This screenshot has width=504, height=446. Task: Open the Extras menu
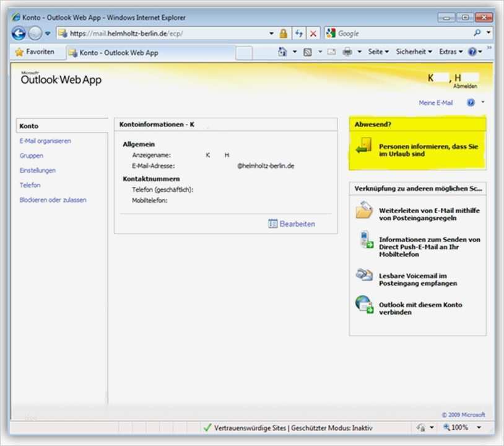coord(451,52)
